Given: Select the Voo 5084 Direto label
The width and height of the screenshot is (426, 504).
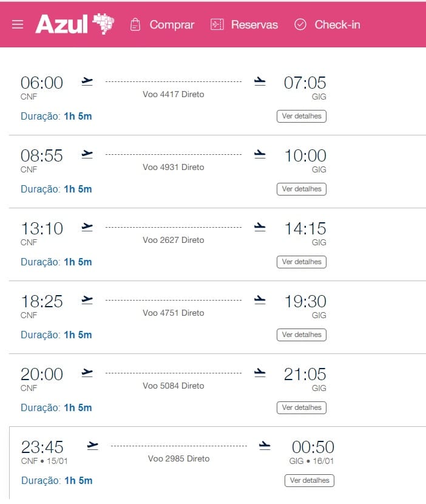Looking at the screenshot, I should click(174, 386).
